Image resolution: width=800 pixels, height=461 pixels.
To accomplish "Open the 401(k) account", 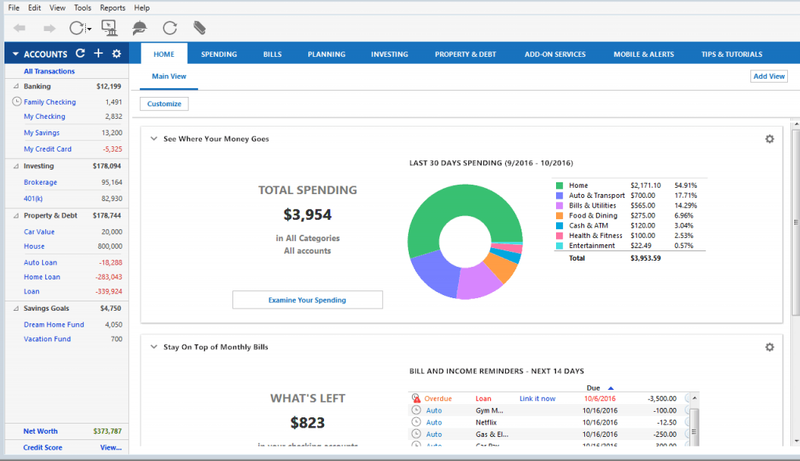I will [33, 198].
